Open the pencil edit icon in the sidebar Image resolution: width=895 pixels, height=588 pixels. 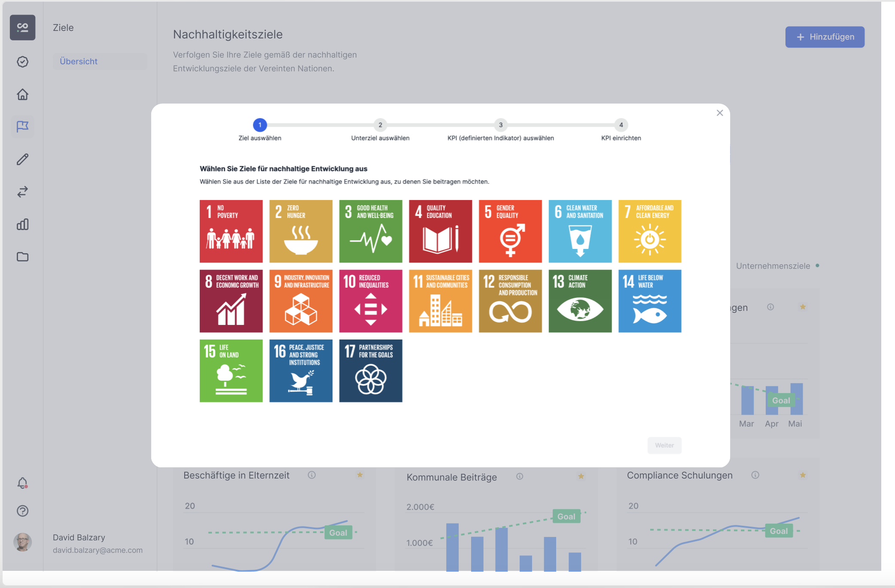click(23, 159)
